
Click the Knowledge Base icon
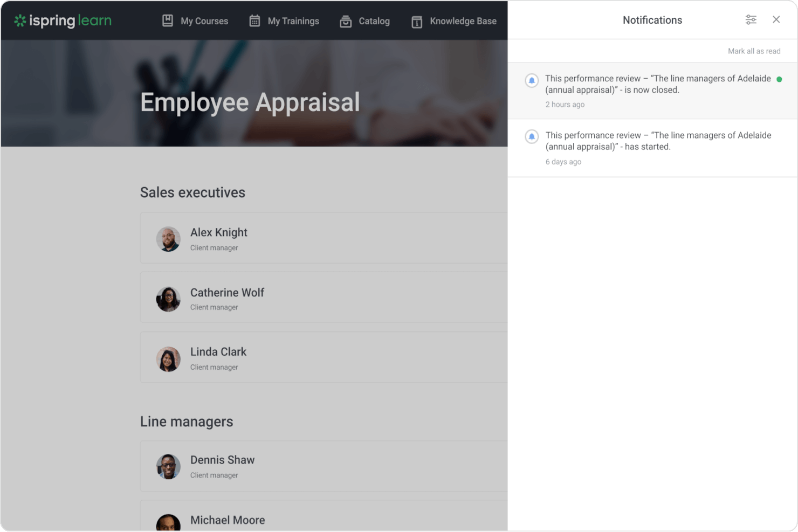(x=416, y=22)
